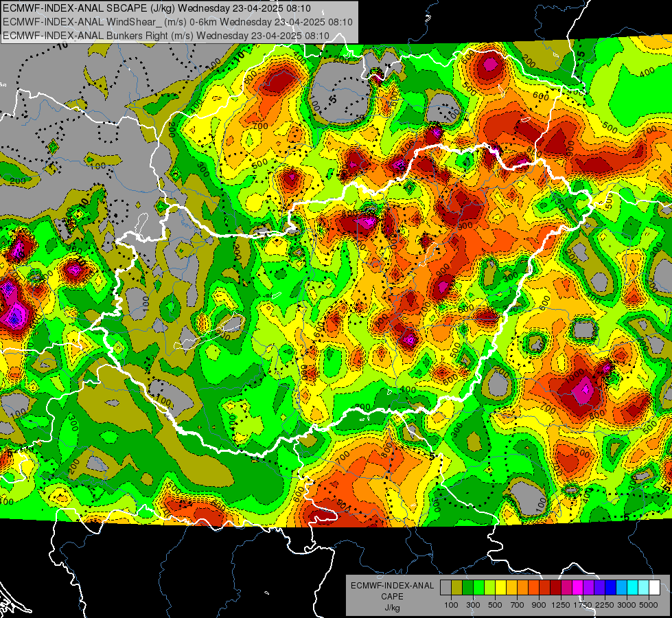Screen dimensions: 672x618
Task: Click the 3000 tick label in the legend
Action: (627, 605)
